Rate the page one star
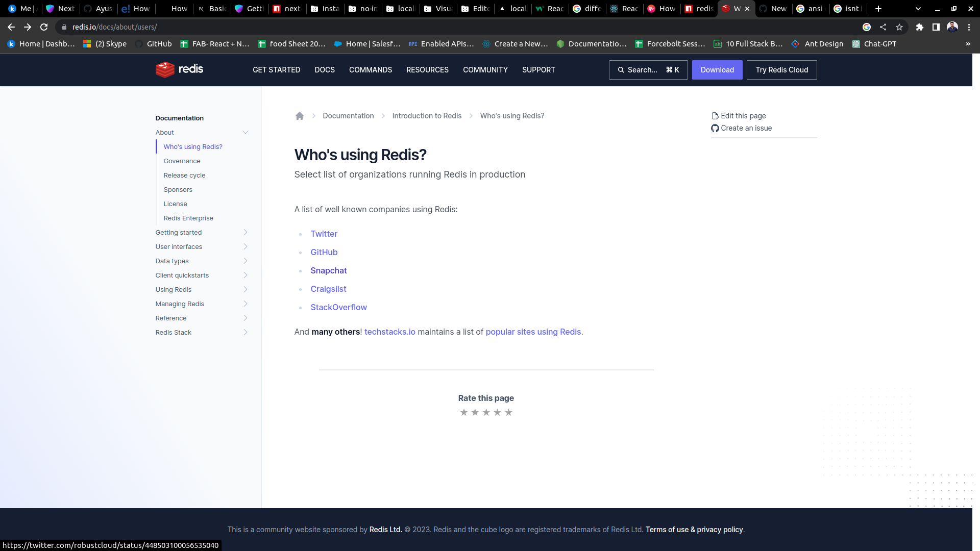Image resolution: width=980 pixels, height=551 pixels. 463,412
